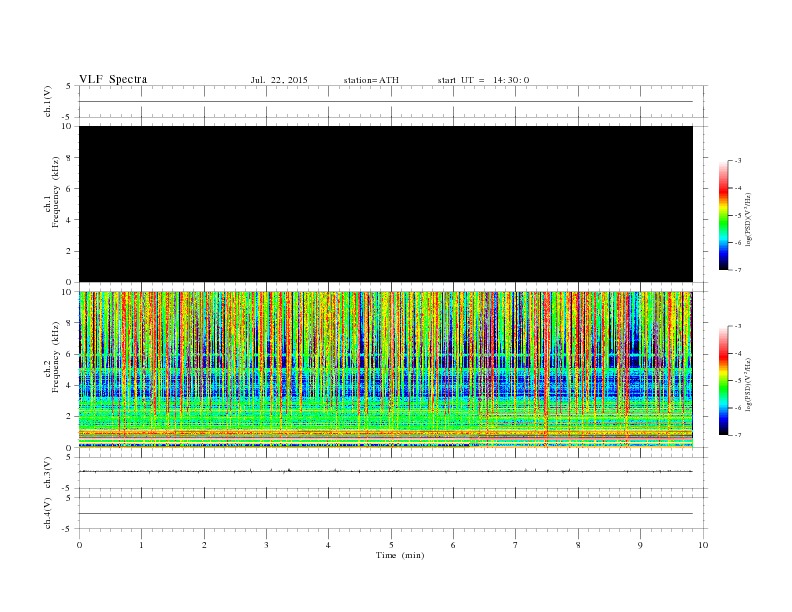Image resolution: width=792 pixels, height=612 pixels.
Task: Click the "2" tick on Time axis
Action: pyautogui.click(x=204, y=545)
